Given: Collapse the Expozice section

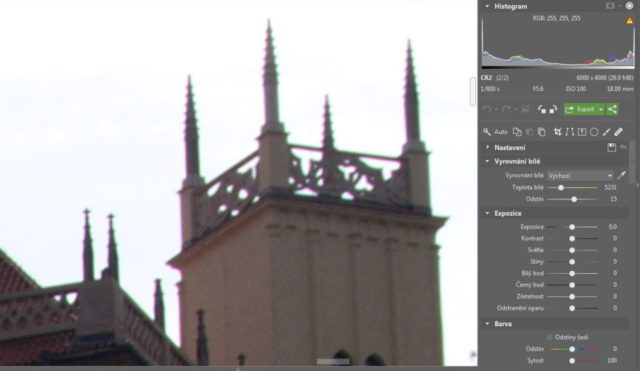Looking at the screenshot, I should click(487, 213).
